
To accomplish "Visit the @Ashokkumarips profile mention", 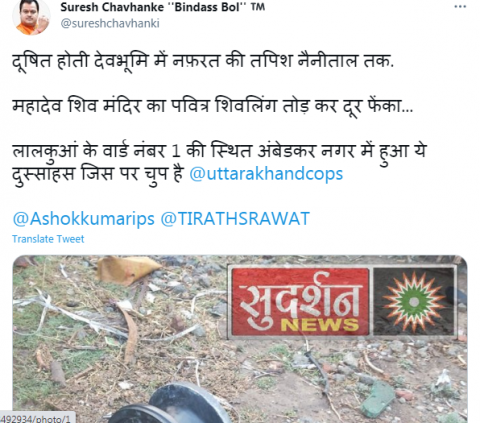I will (83, 219).
